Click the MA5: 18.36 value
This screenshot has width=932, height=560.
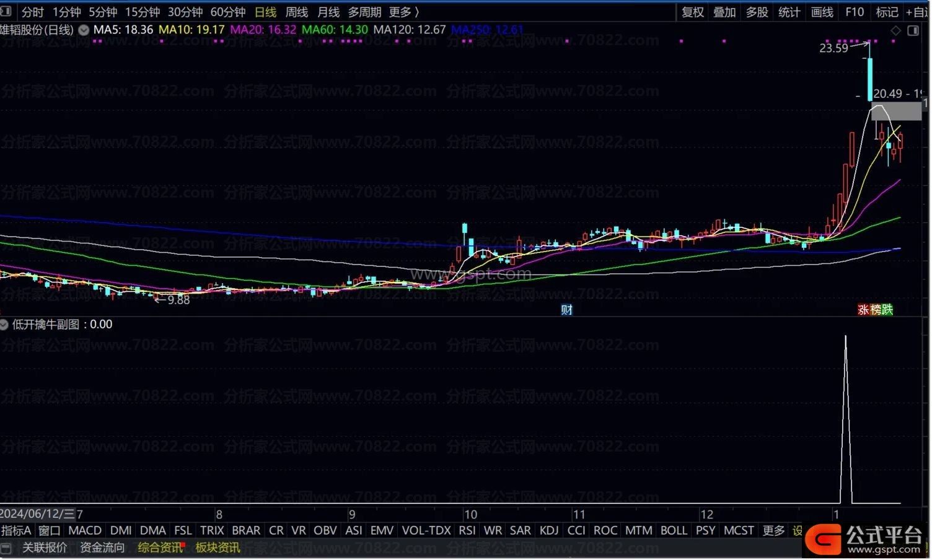pos(123,30)
